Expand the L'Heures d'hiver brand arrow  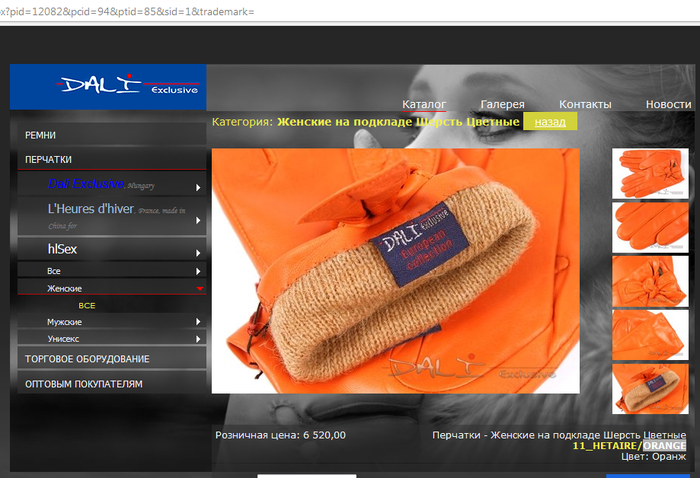tap(198, 220)
